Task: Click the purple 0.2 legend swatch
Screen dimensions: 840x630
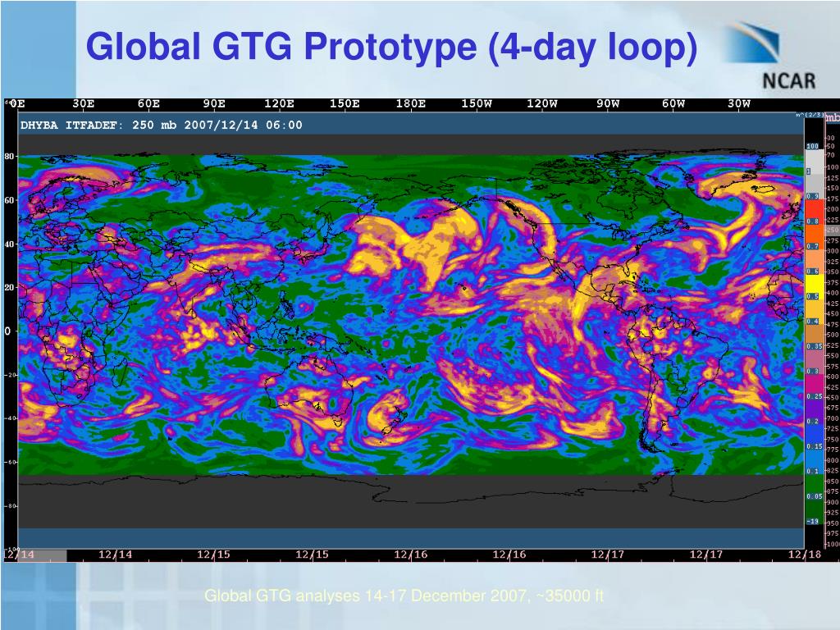Action: (x=815, y=413)
